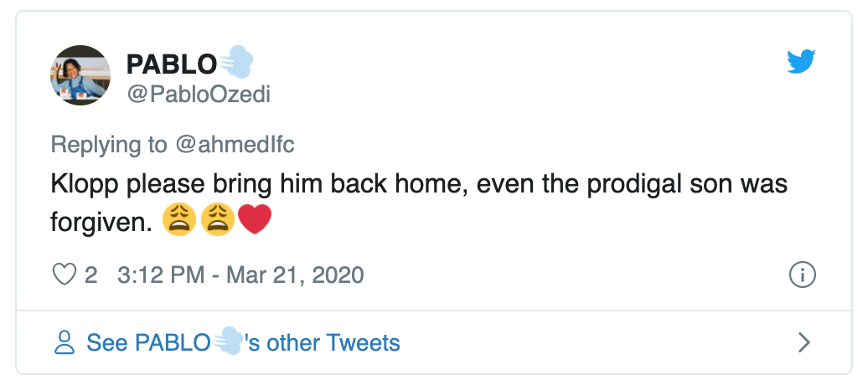The image size is (868, 385).
Task: Click the "Klopp please bring him back" text line
Action: coord(419,183)
